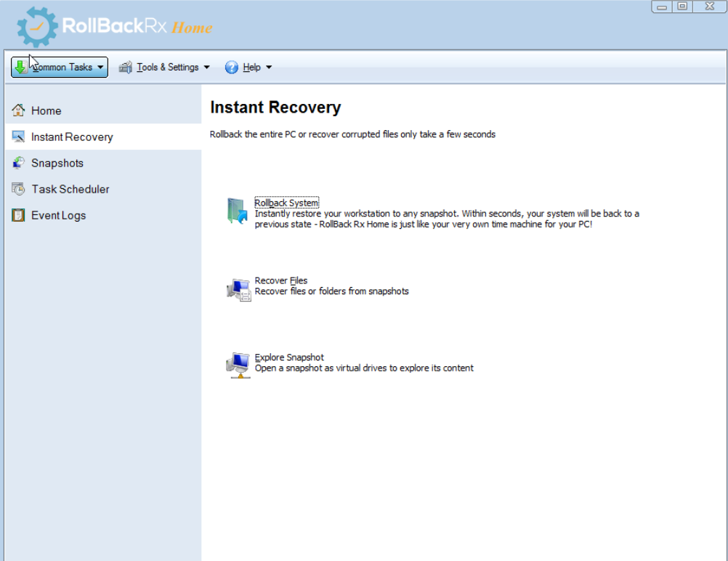Click the Home house icon in sidebar
Image resolution: width=728 pixels, height=561 pixels.
pos(18,110)
